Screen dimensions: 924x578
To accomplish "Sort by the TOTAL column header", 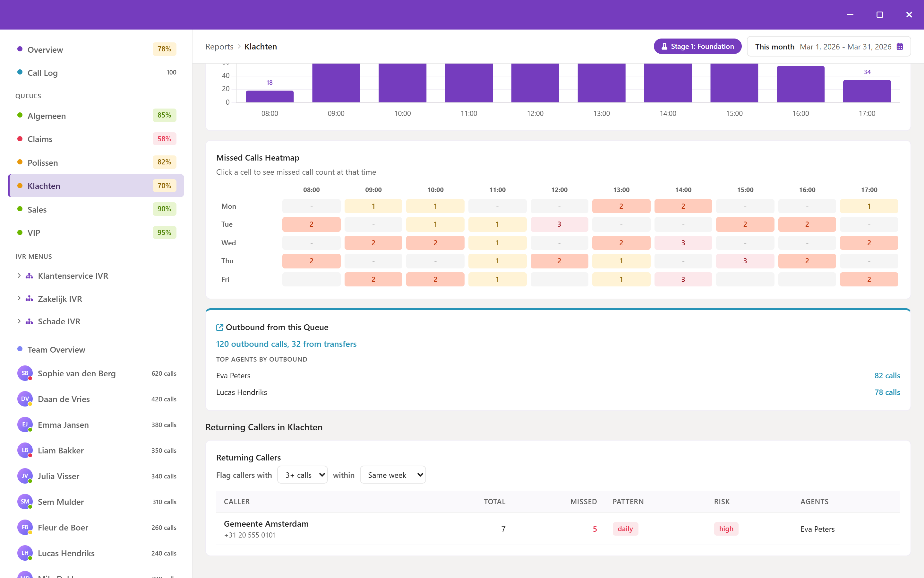I will 494,502.
